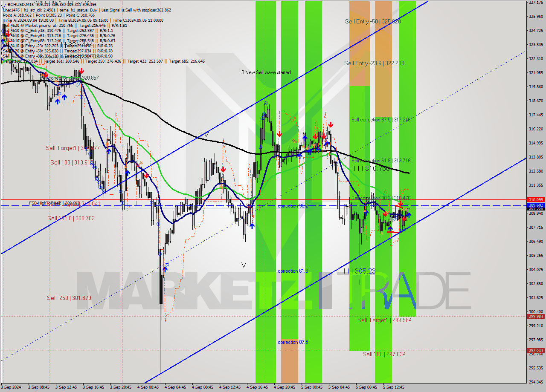Click the 327.175 price axis value
Screen dimensions: 546x392
536,2
